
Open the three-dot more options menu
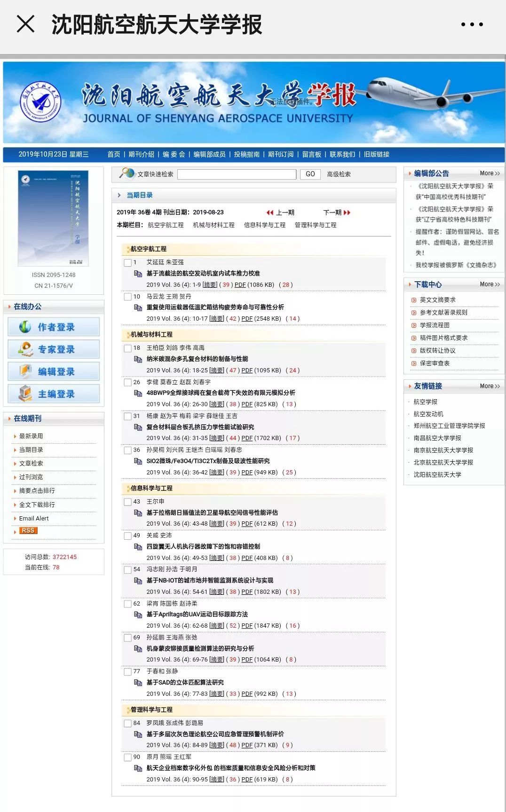pos(472,24)
